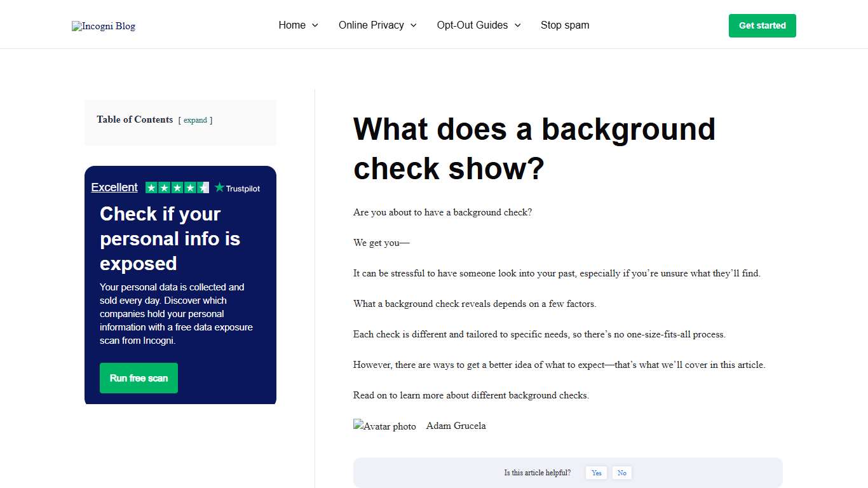Click the Get started button
Screen dimensions: 868x488
[762, 25]
